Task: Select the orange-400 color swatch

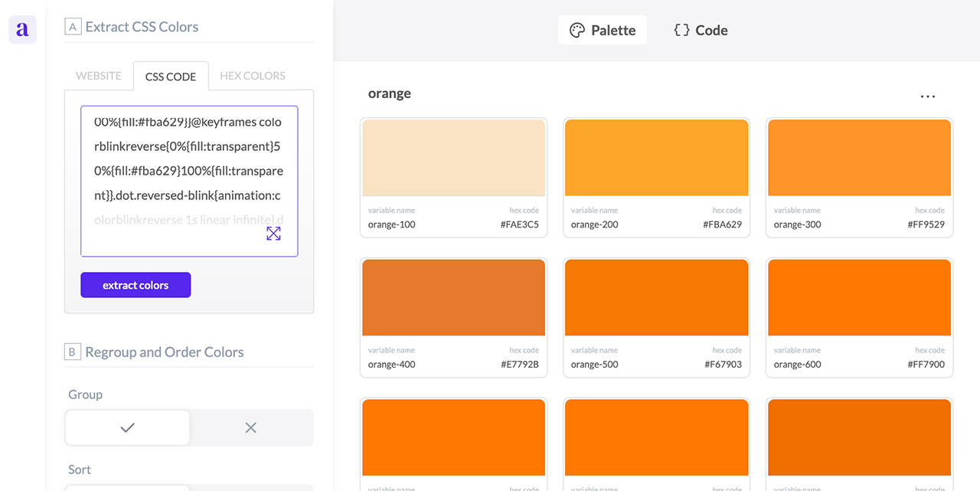Action: pyautogui.click(x=453, y=297)
